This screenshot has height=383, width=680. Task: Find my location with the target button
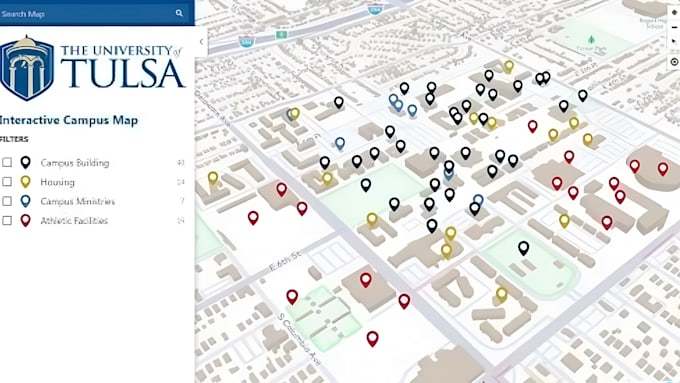tap(674, 62)
